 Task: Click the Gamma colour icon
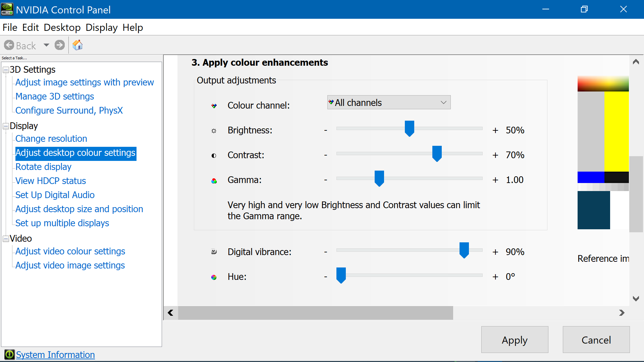click(x=214, y=181)
